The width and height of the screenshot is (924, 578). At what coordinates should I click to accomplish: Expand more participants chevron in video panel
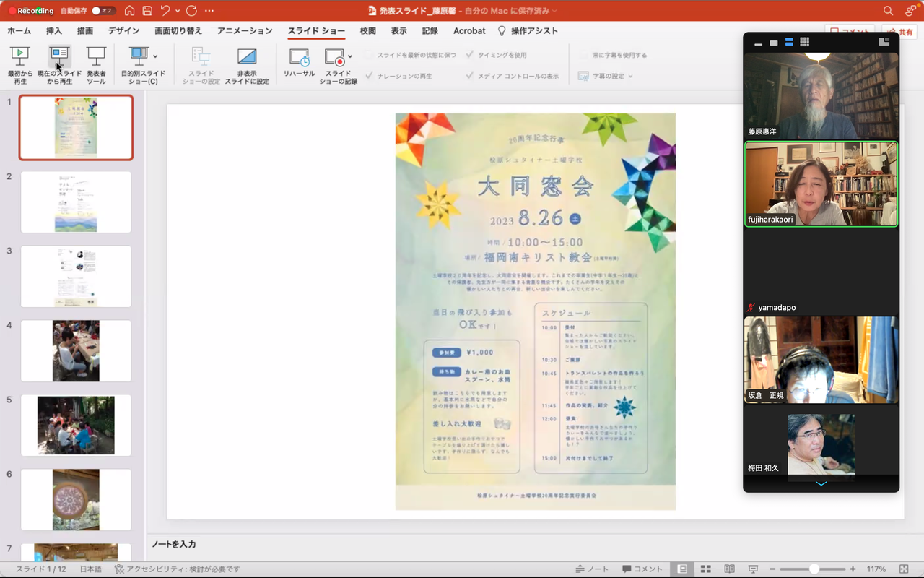[x=821, y=483]
